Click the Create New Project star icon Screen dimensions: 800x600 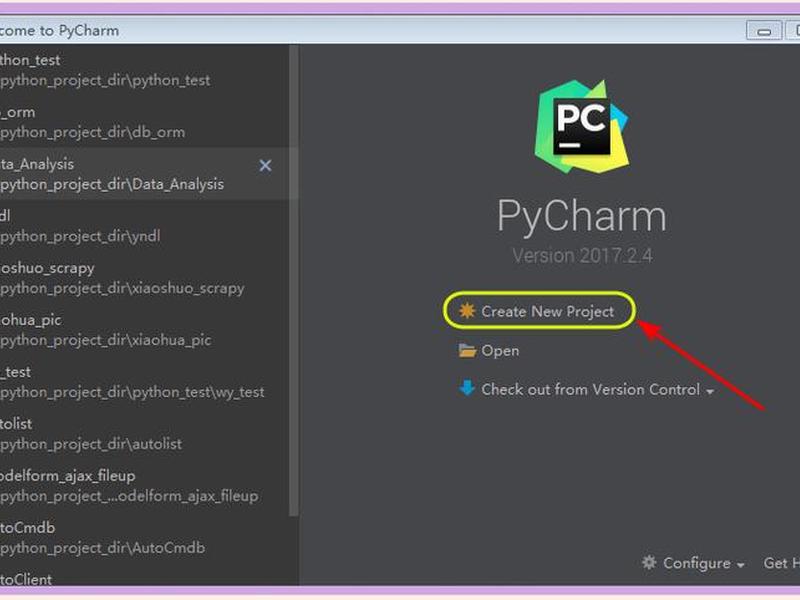tap(466, 311)
